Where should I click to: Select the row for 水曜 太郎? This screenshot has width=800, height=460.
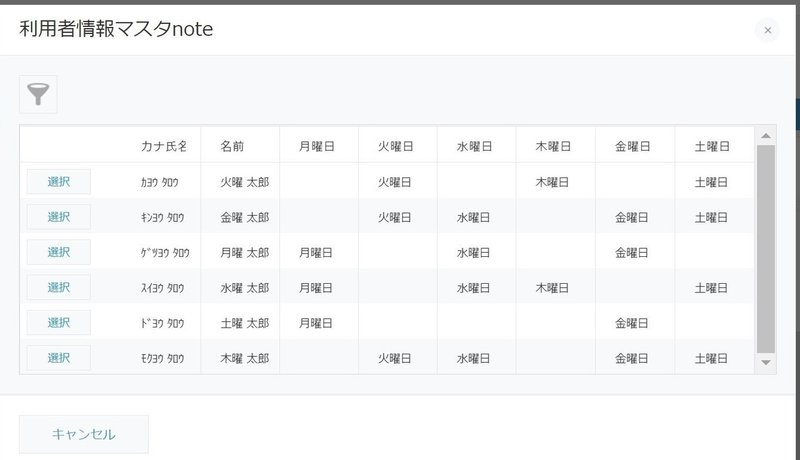(x=58, y=287)
